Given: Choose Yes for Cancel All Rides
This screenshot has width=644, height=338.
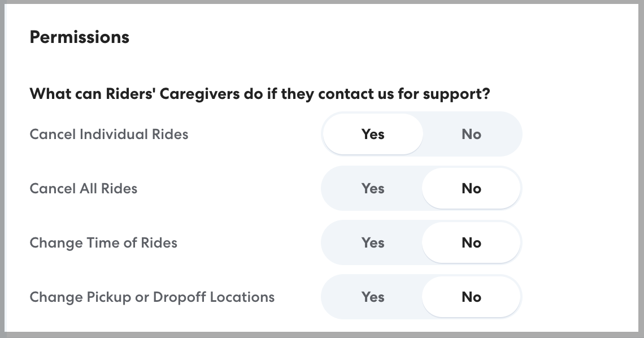Looking at the screenshot, I should [373, 188].
